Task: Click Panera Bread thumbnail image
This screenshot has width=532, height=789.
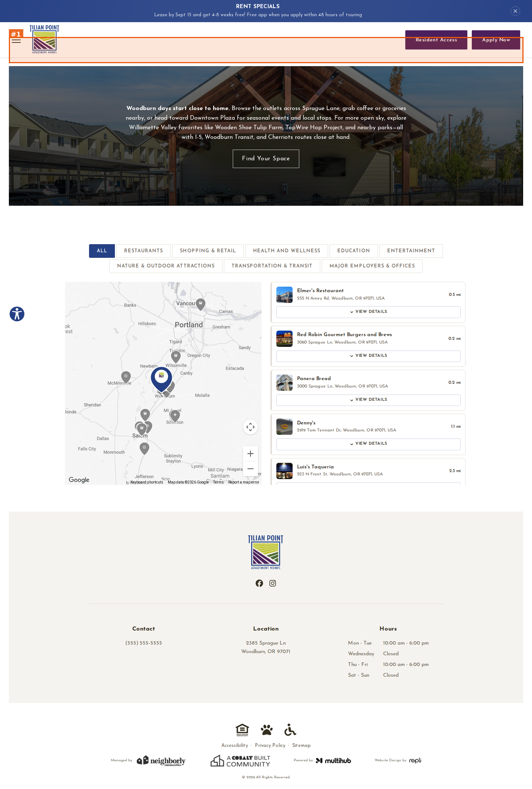Action: pos(284,383)
